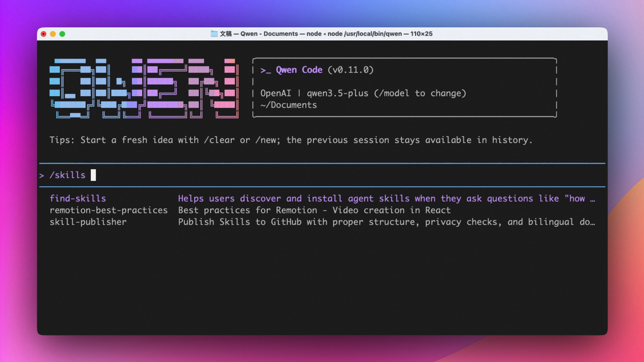Click the >_ prompt icon beside Qwen Code
The width and height of the screenshot is (644, 362).
tap(265, 70)
